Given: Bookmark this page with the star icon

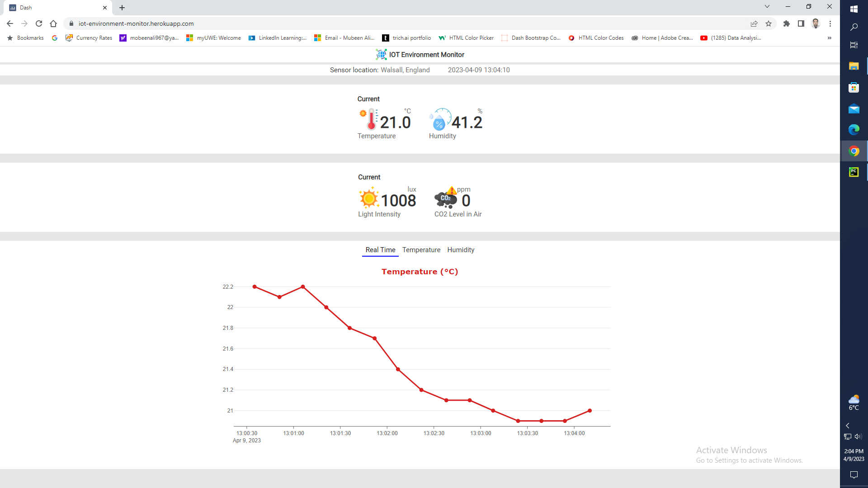Looking at the screenshot, I should pos(769,23).
